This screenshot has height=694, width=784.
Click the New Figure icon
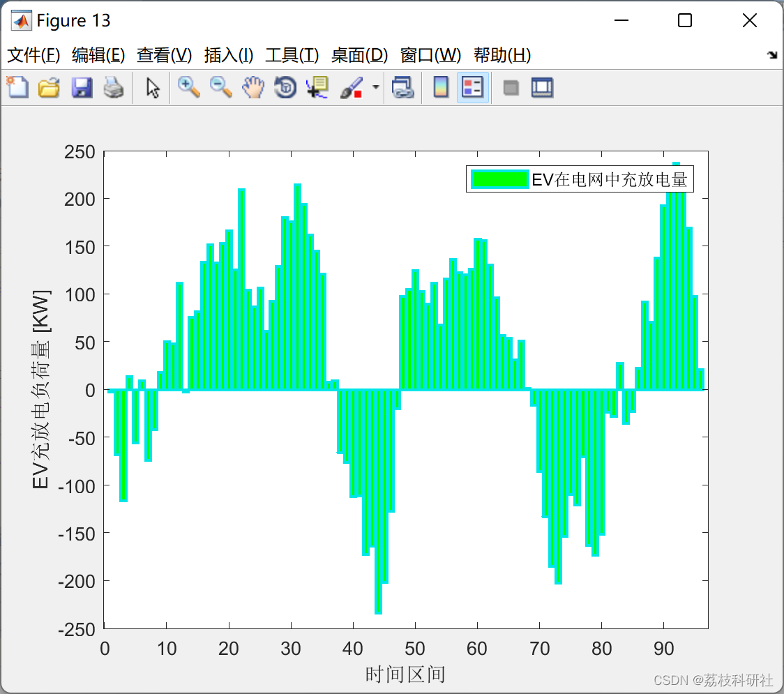[x=17, y=87]
